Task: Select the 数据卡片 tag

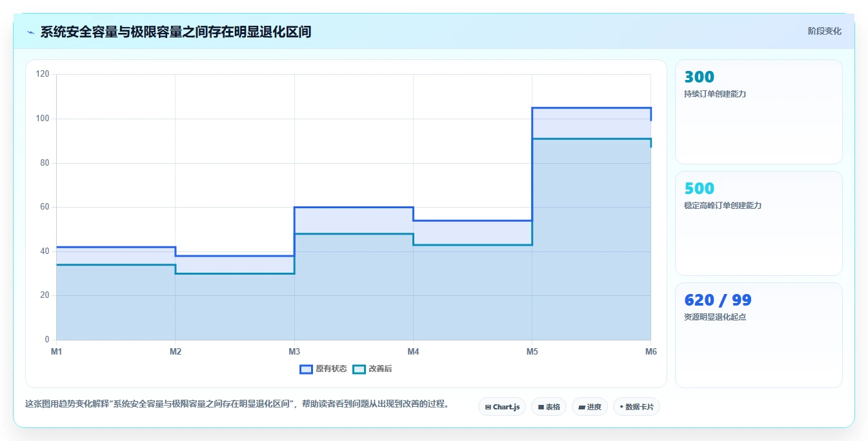Action: pos(636,407)
